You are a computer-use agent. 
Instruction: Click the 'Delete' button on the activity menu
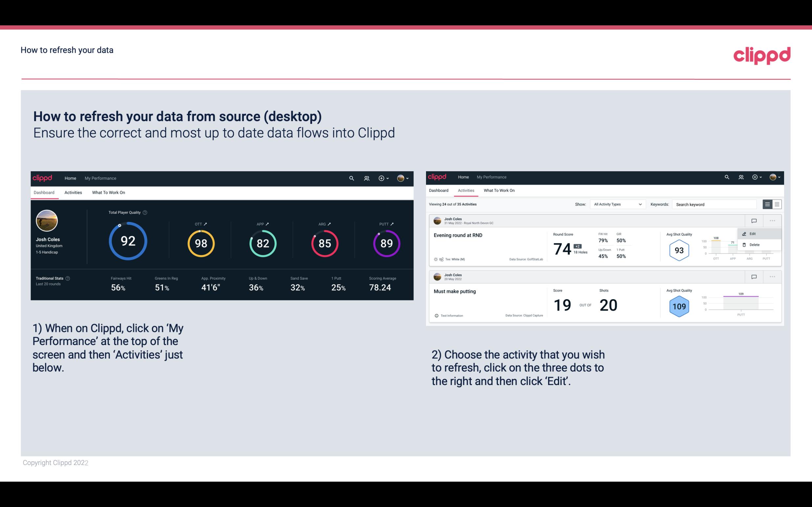click(755, 245)
